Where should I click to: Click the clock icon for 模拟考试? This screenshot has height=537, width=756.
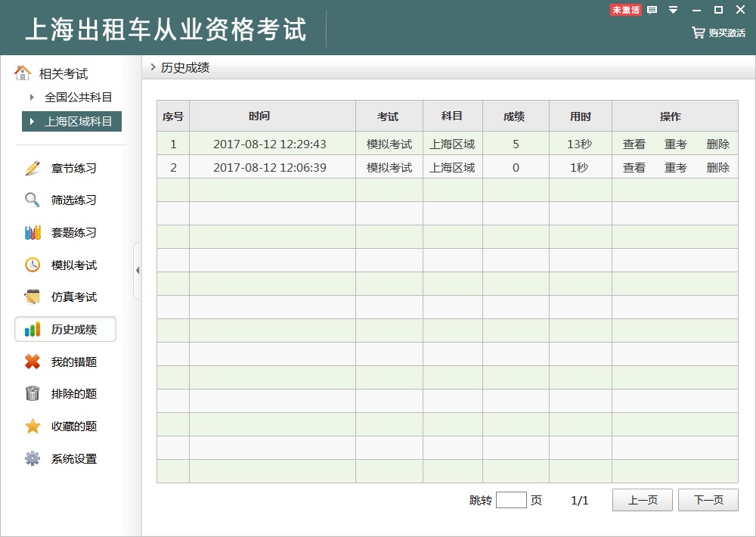(33, 265)
